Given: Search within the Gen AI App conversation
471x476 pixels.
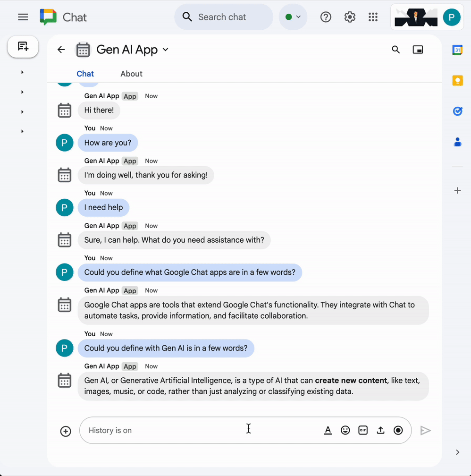Looking at the screenshot, I should (395, 50).
